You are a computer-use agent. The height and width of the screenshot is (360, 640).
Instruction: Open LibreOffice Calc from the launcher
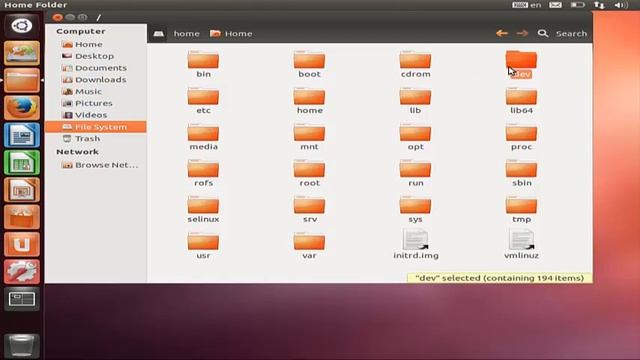[22, 162]
